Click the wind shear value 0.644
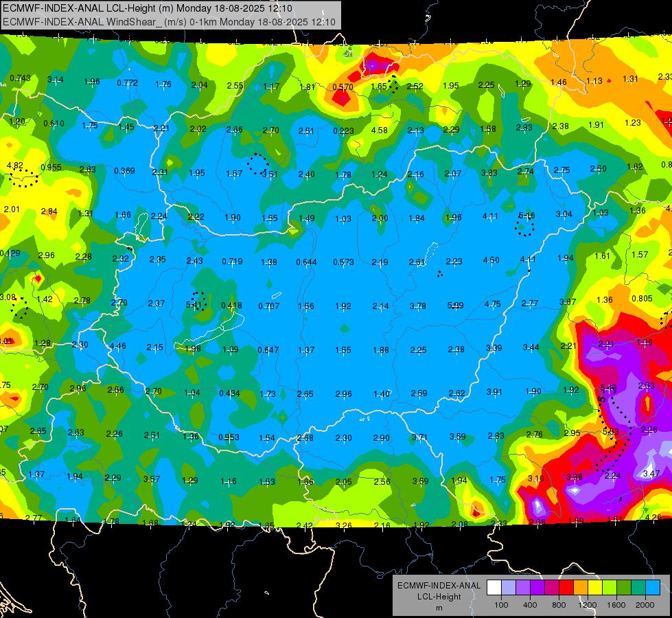Screen dimensions: 672x618 point(306,262)
